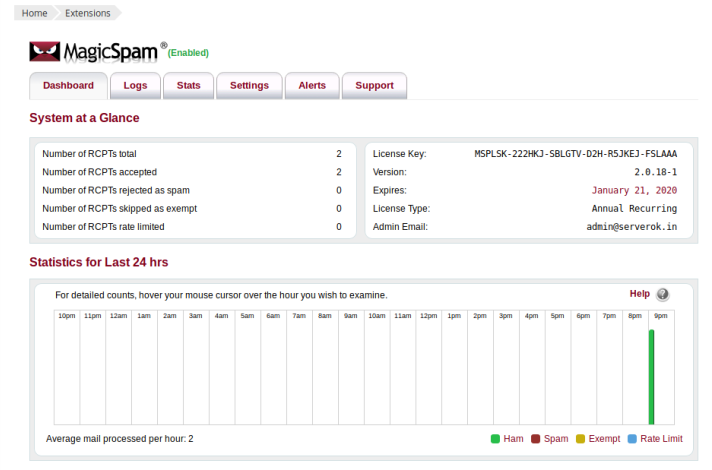This screenshot has width=712, height=470.
Task: Click the (Enabled) status text
Action: [188, 53]
